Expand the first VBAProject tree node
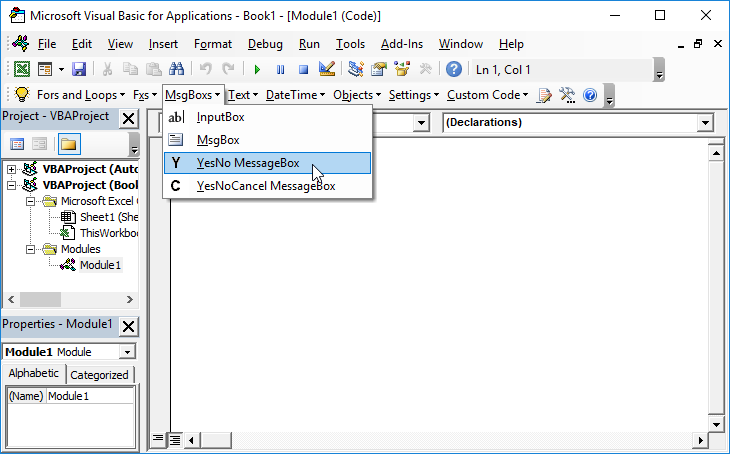Viewport: 730px width, 454px height. pos(11,169)
